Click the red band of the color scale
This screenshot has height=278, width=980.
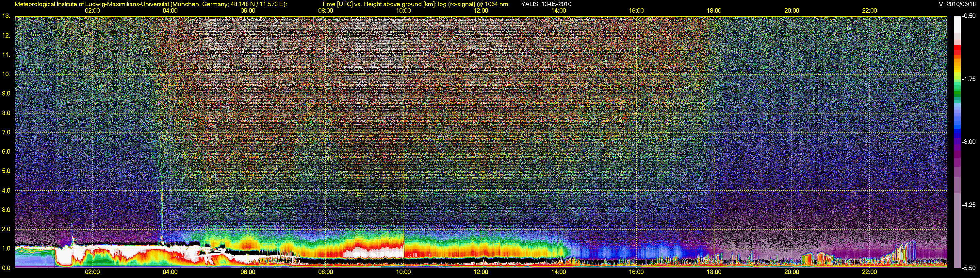957,49
